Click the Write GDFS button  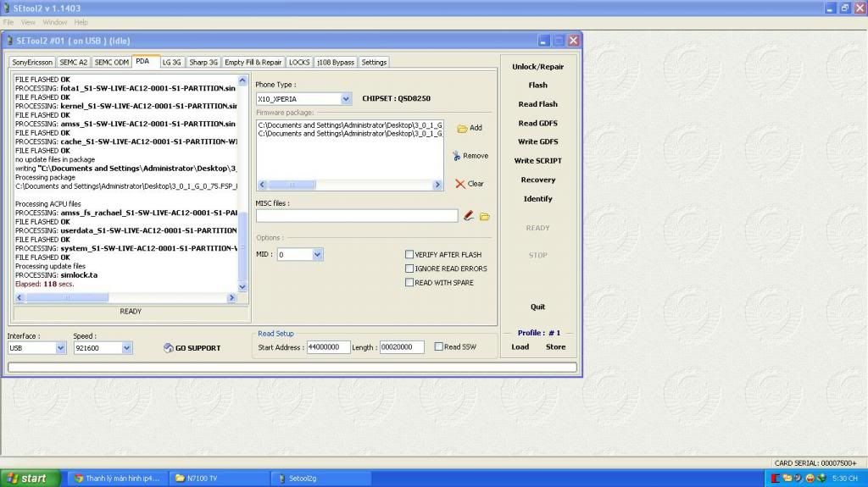(537, 141)
